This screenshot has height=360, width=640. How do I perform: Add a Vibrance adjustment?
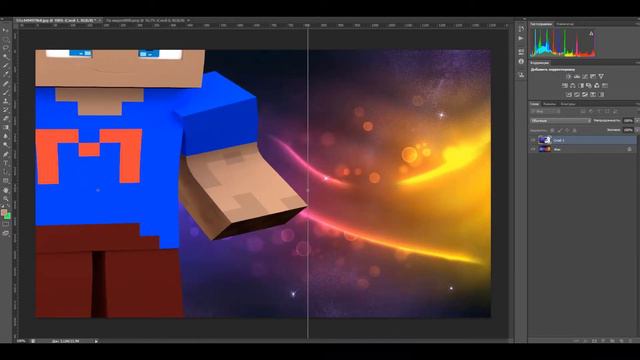(601, 76)
